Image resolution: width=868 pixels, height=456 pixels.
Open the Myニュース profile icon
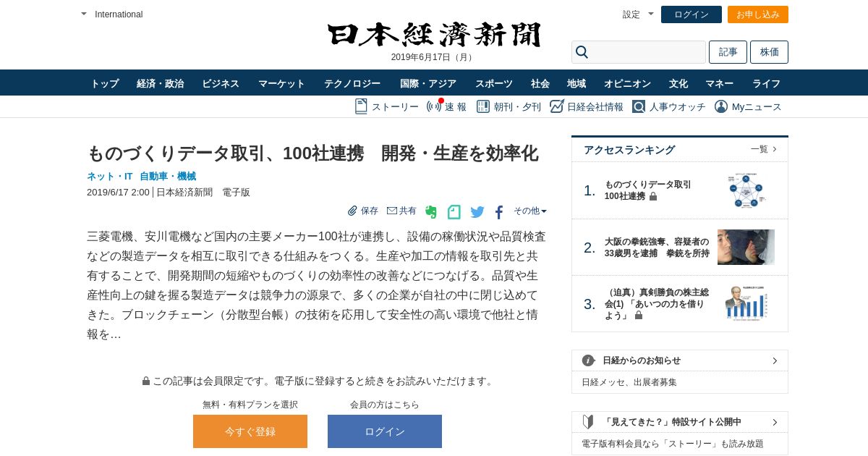click(x=721, y=106)
